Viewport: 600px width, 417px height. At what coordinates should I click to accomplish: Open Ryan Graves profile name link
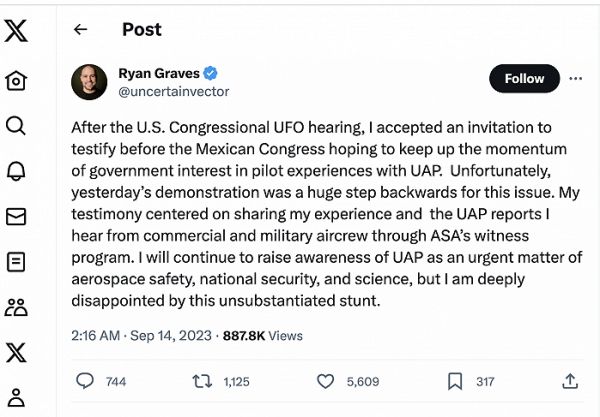160,73
